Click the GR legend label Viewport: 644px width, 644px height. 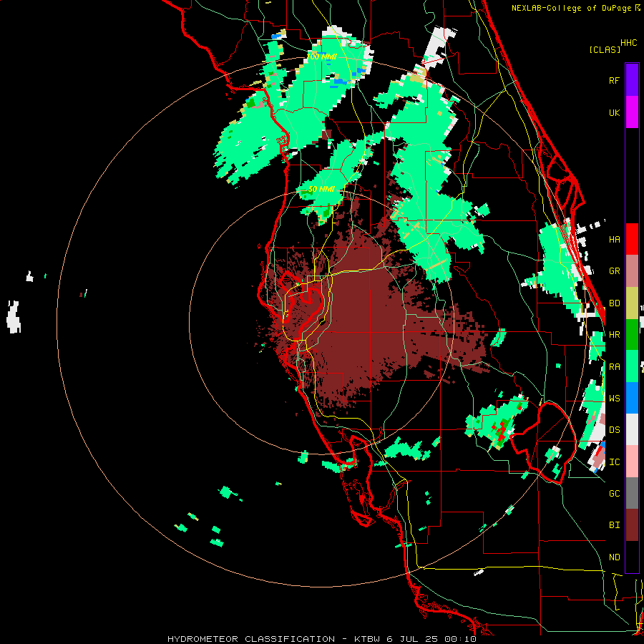coord(614,271)
